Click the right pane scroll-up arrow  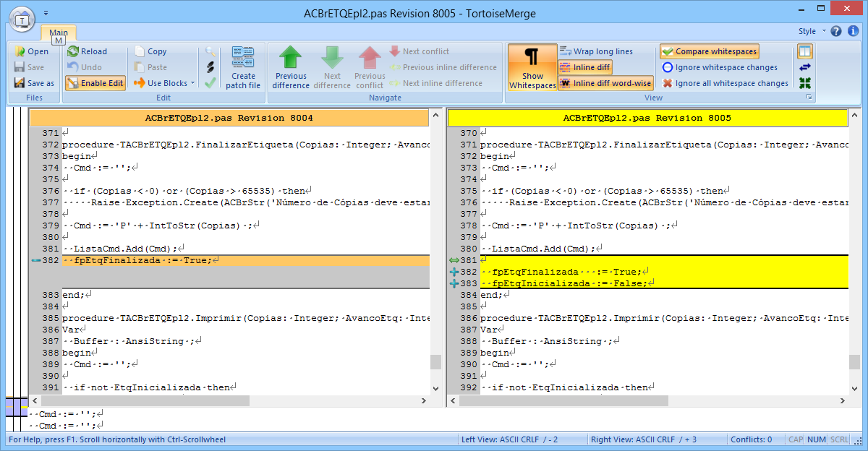[x=854, y=114]
